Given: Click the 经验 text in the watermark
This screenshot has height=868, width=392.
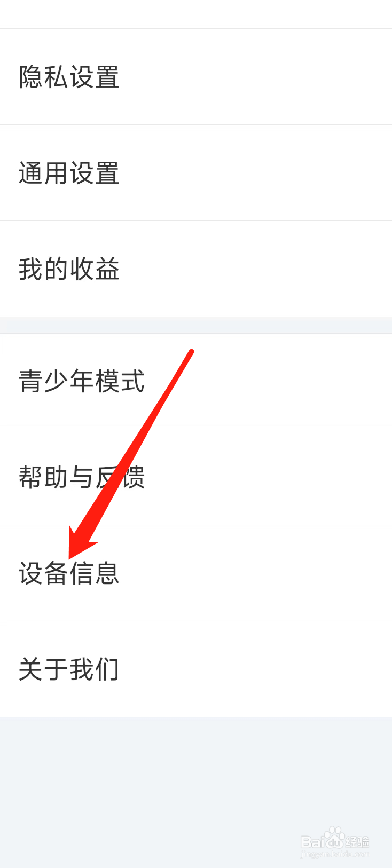Looking at the screenshot, I should pos(357,842).
